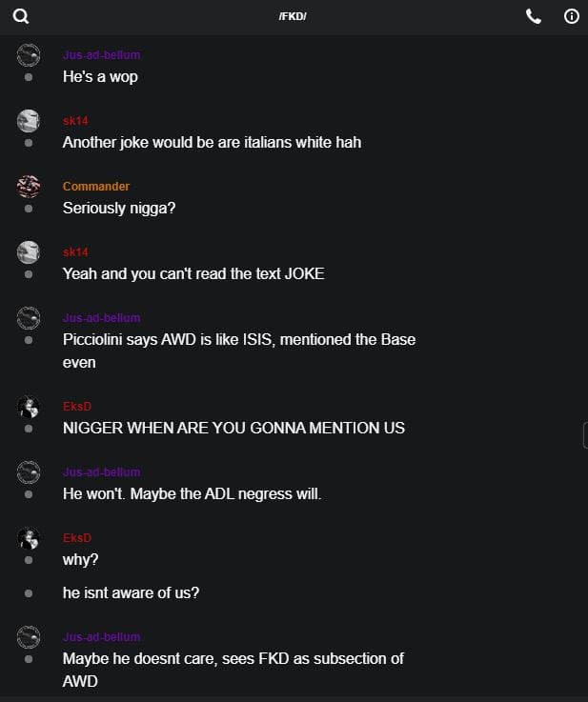Click sk14's avatar above the JOKE message
The height and width of the screenshot is (702, 588).
[29, 251]
